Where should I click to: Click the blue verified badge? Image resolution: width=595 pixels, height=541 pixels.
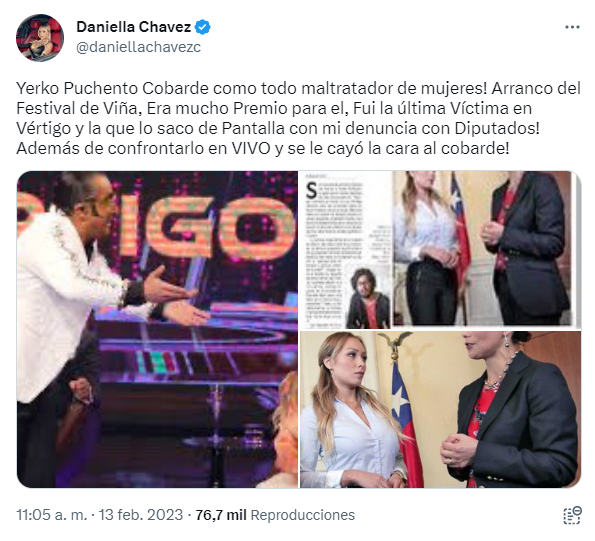pos(203,27)
